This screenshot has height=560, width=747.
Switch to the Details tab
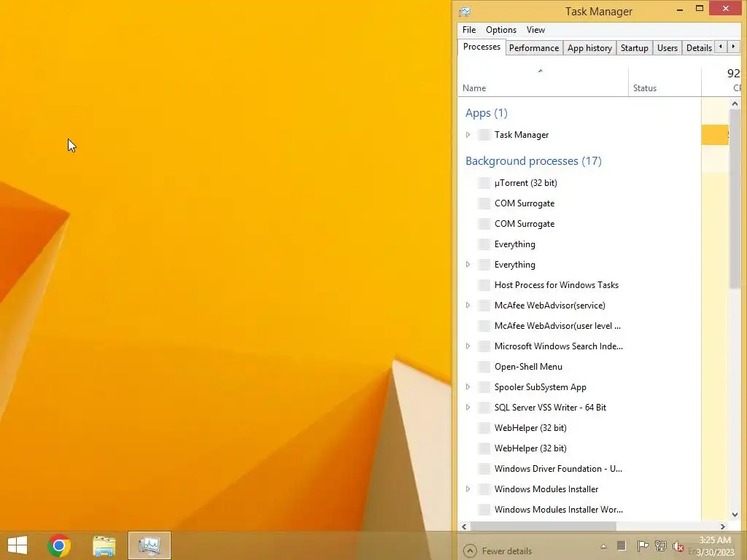[698, 48]
